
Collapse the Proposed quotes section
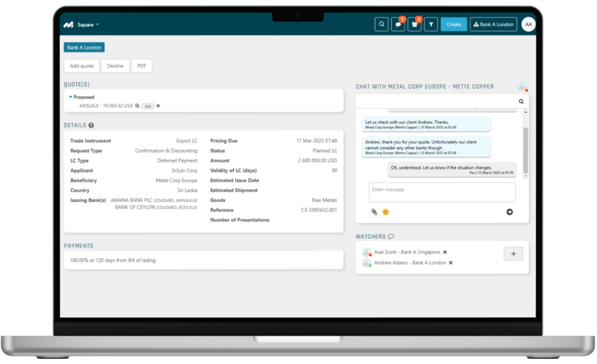point(71,97)
